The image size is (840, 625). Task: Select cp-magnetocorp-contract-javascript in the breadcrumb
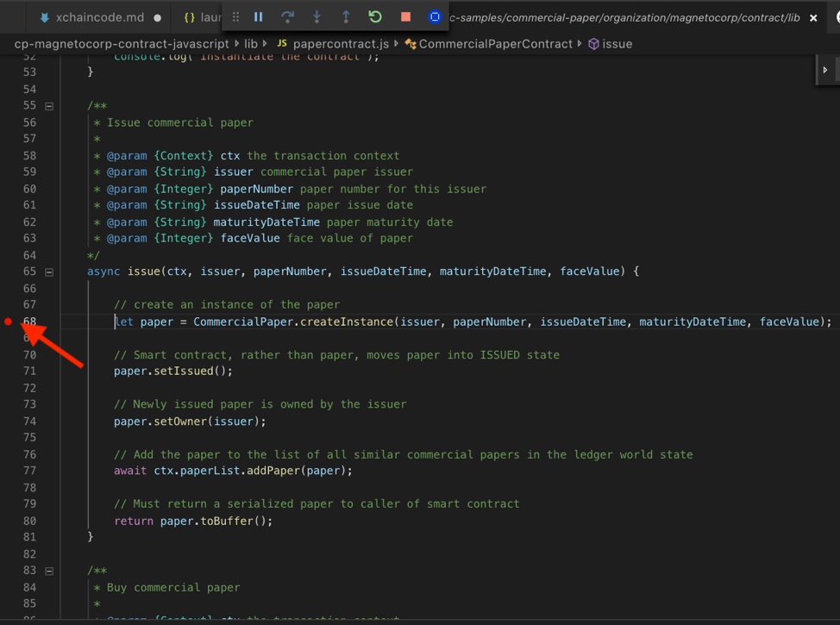122,44
